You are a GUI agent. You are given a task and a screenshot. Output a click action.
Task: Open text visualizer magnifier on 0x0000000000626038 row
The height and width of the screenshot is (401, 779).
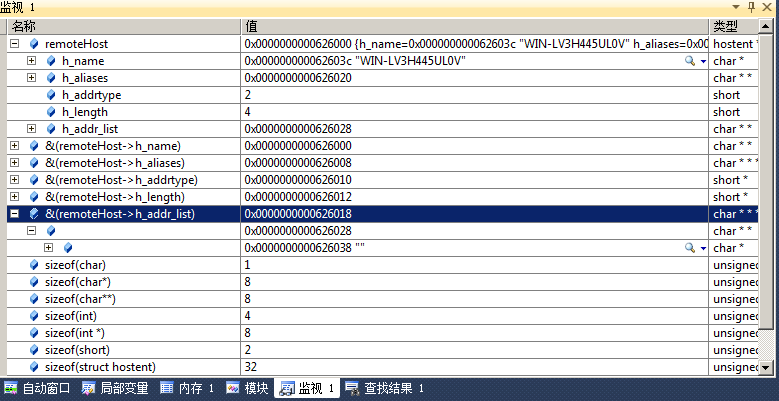pos(690,247)
